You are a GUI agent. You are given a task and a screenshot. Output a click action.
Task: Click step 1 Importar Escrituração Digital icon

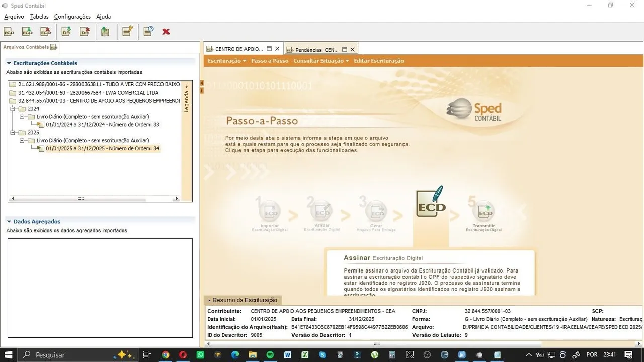pos(271,210)
